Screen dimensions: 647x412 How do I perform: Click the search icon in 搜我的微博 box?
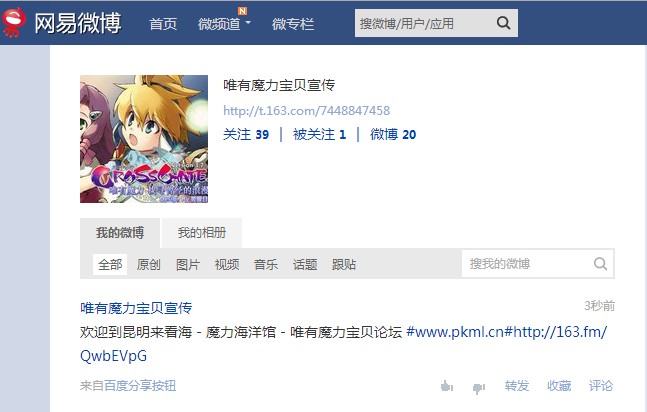pos(600,263)
